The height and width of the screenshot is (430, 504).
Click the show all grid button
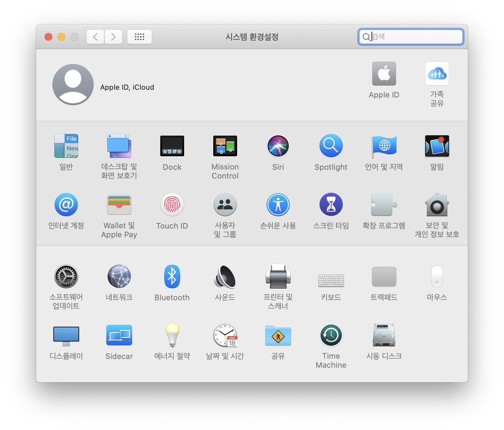click(140, 37)
